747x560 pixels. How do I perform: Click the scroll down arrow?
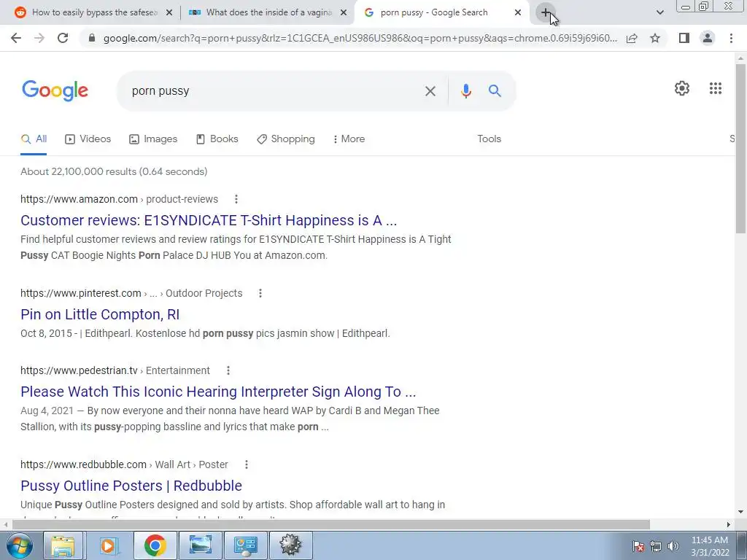pyautogui.click(x=740, y=513)
